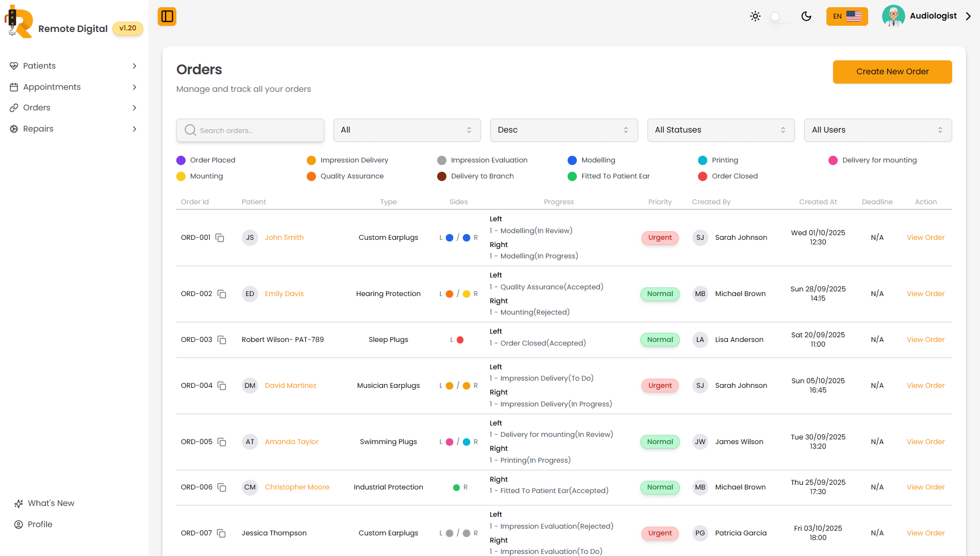Viewport: 980px width, 556px height.
Task: Click the Audiologist avatar picture
Action: click(893, 16)
